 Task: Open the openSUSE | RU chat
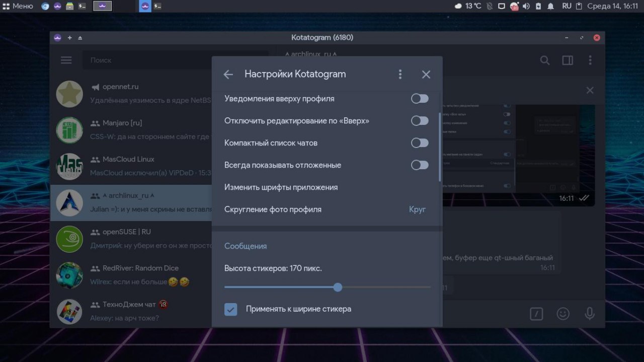click(x=131, y=239)
